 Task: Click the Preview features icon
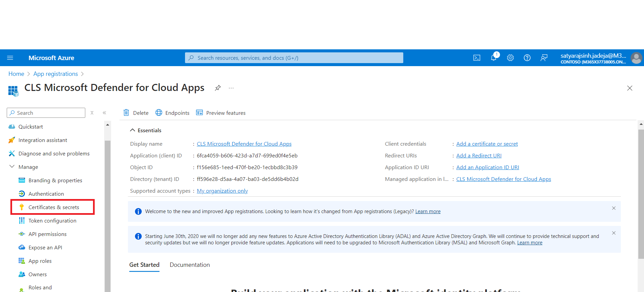pos(199,112)
